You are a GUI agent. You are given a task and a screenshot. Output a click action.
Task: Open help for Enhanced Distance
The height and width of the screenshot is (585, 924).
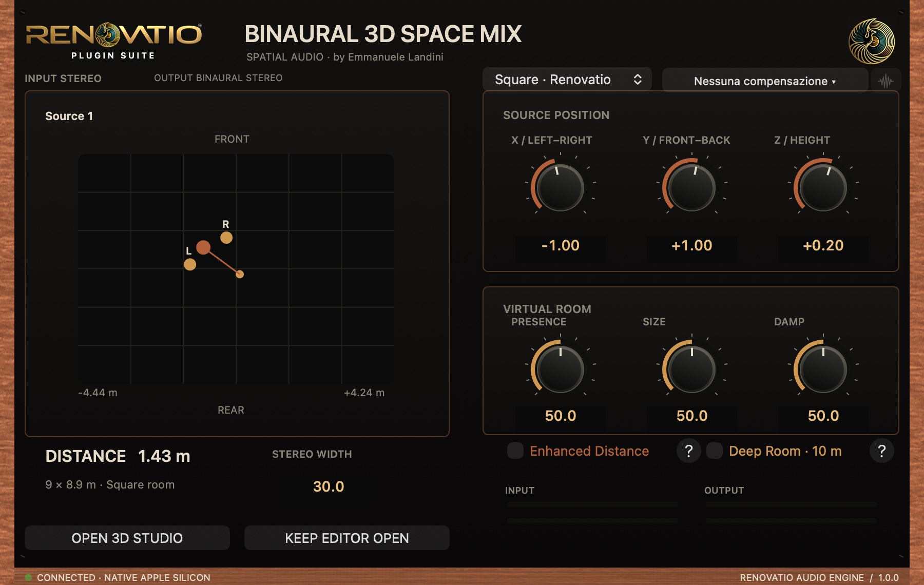click(689, 451)
